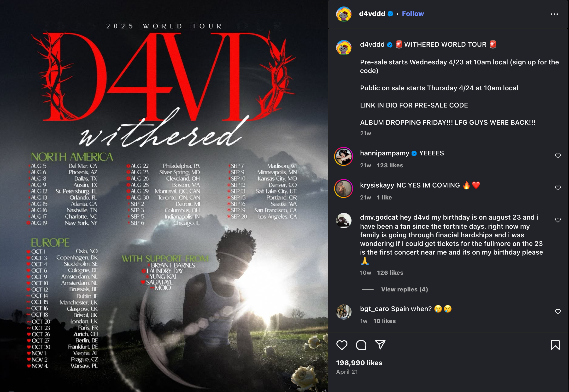The height and width of the screenshot is (392, 569).
Task: Open hannipampamy's profile avatar
Action: (x=344, y=156)
